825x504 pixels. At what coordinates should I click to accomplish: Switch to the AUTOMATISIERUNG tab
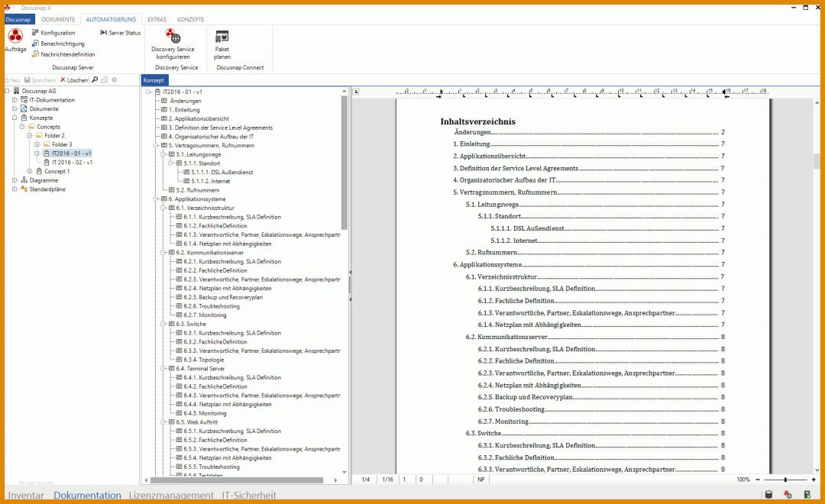click(x=111, y=19)
